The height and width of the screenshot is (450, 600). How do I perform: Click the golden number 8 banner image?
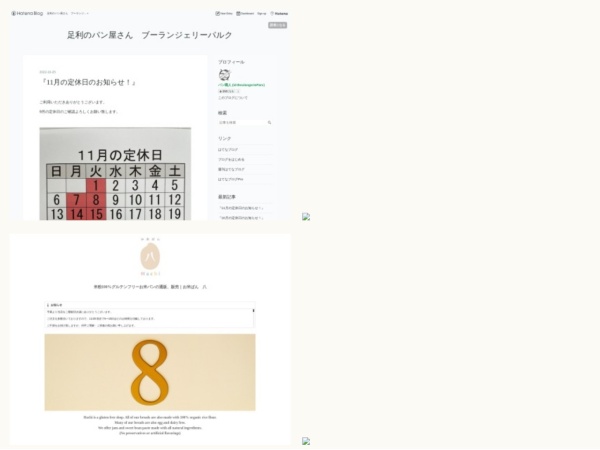pyautogui.click(x=150, y=372)
